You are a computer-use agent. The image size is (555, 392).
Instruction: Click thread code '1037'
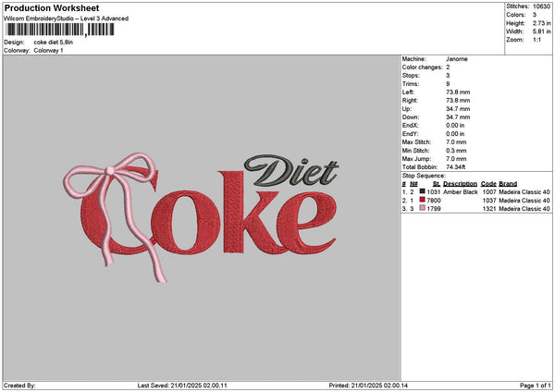(x=489, y=201)
